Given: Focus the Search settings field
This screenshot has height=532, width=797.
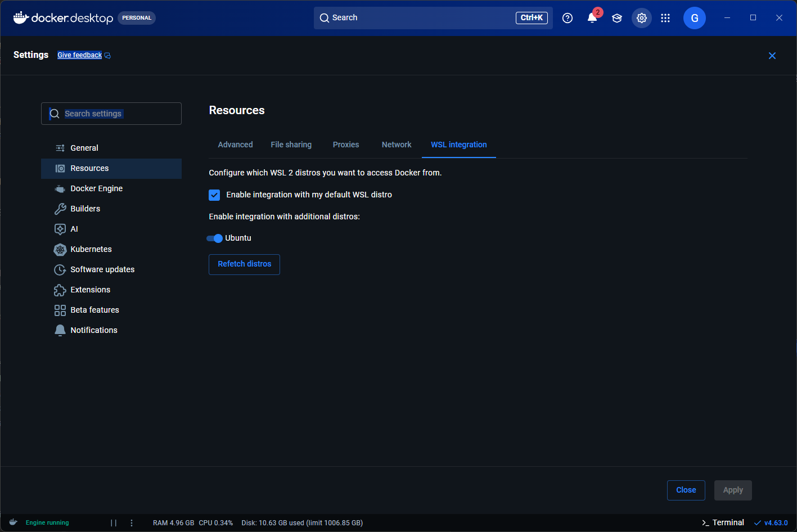Looking at the screenshot, I should point(111,114).
